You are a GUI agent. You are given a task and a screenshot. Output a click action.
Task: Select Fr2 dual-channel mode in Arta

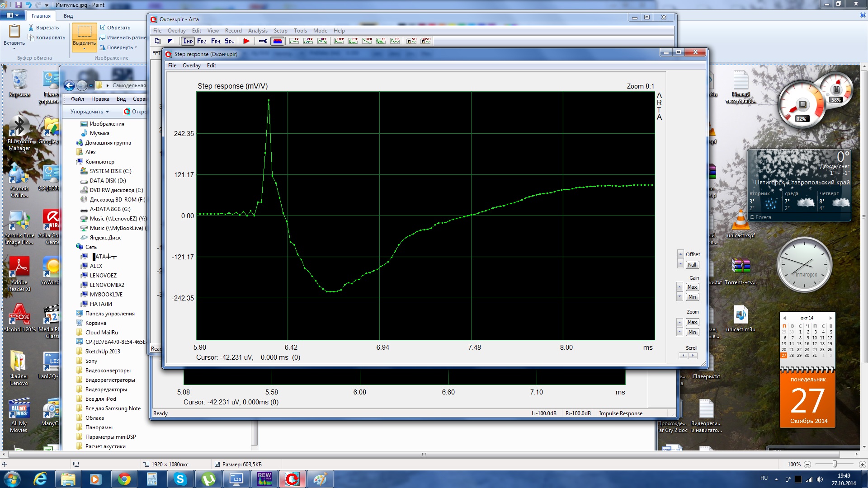click(202, 41)
